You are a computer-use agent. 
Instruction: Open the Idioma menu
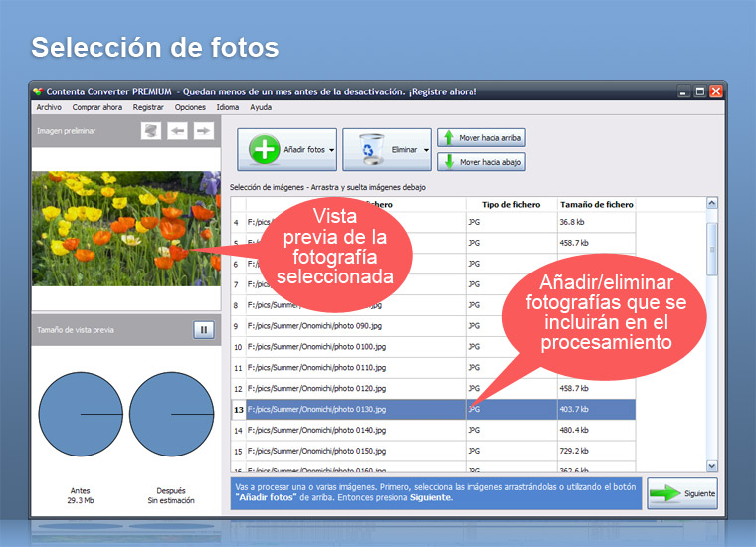[x=227, y=107]
